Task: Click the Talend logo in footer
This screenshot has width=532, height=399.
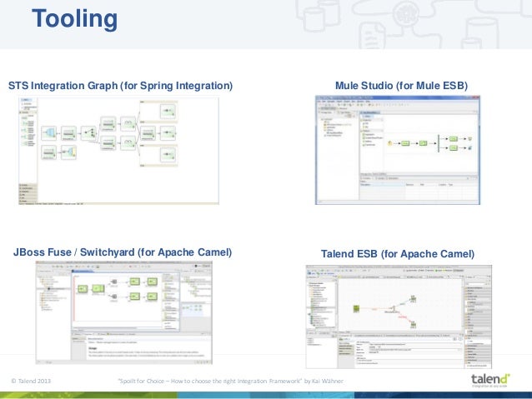Action: point(490,380)
